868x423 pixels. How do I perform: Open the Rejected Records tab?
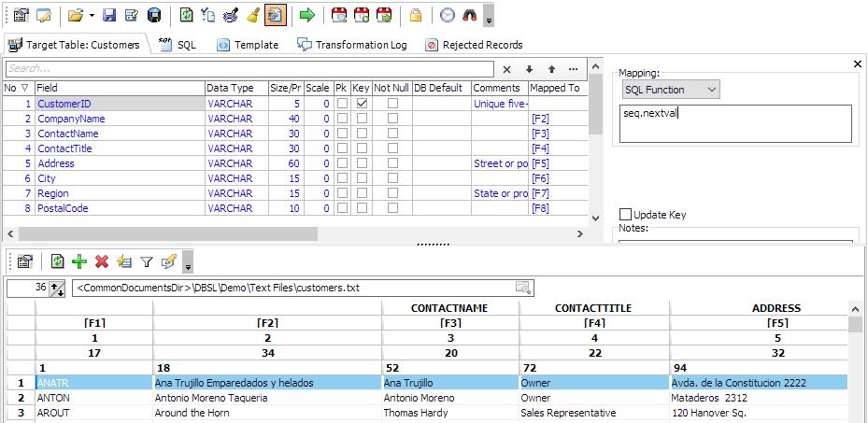tap(475, 45)
